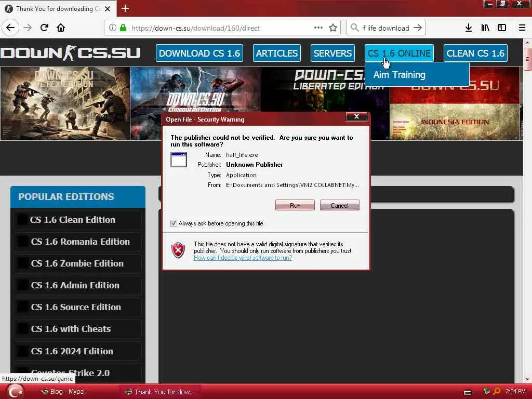The height and width of the screenshot is (399, 532).
Task: Click the keyboard tray icon
Action: coord(468,392)
